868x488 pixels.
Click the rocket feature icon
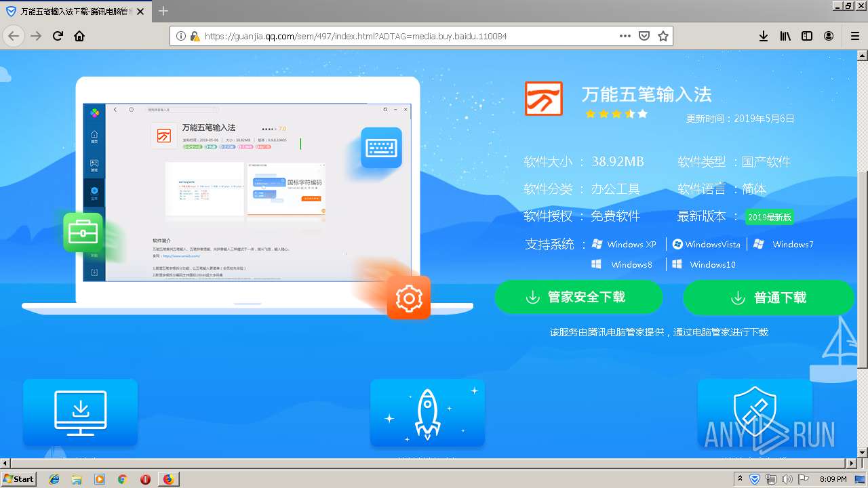tap(427, 413)
